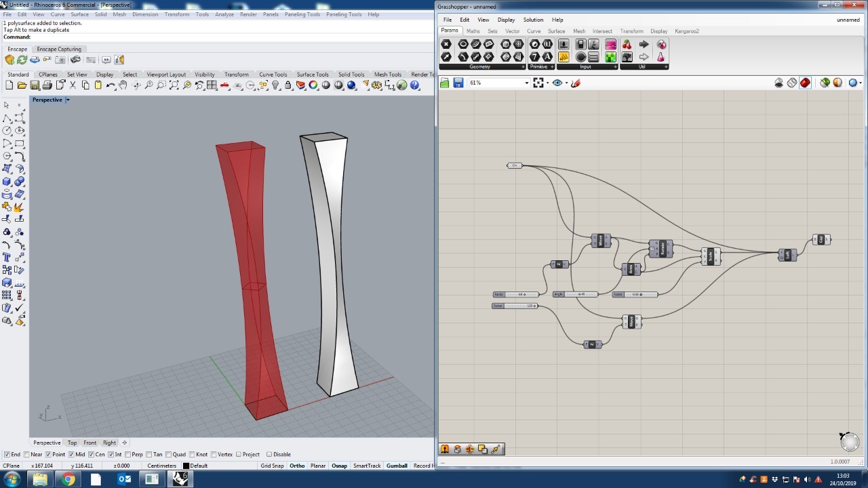This screenshot has height=488, width=868.
Task: Click the red car Zoom icon
Action: coord(224,85)
